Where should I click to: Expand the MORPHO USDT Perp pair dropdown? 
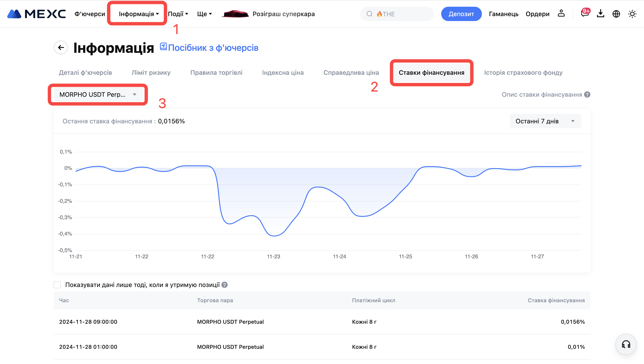click(x=98, y=95)
